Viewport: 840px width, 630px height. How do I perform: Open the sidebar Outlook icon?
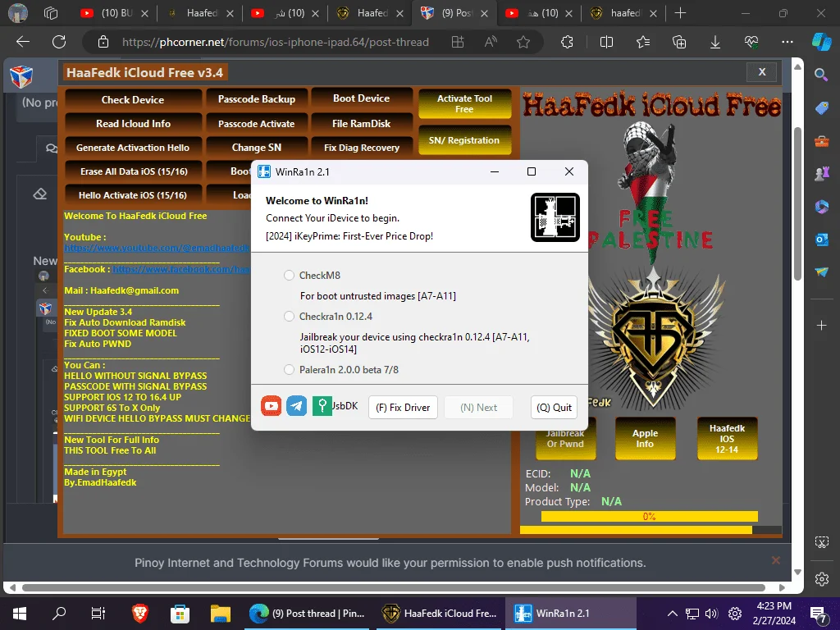tap(821, 240)
